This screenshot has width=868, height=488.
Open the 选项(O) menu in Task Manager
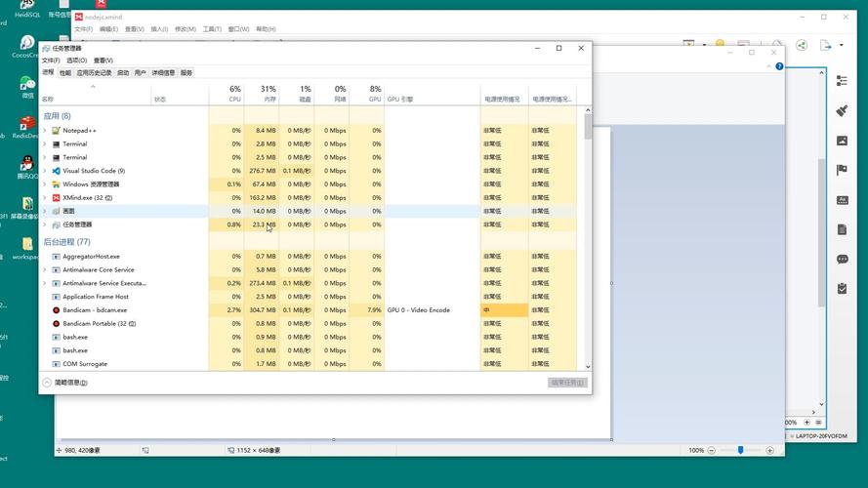(x=76, y=61)
